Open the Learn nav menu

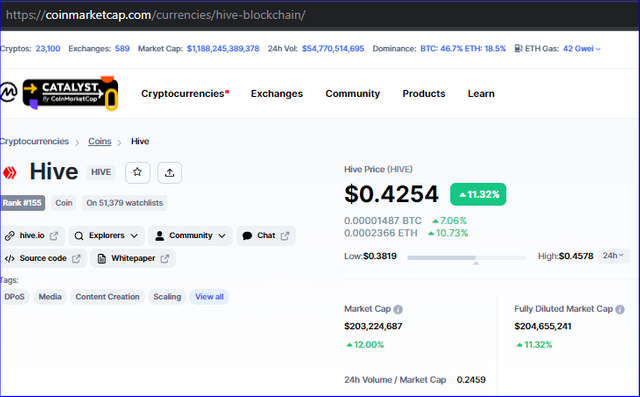(481, 93)
